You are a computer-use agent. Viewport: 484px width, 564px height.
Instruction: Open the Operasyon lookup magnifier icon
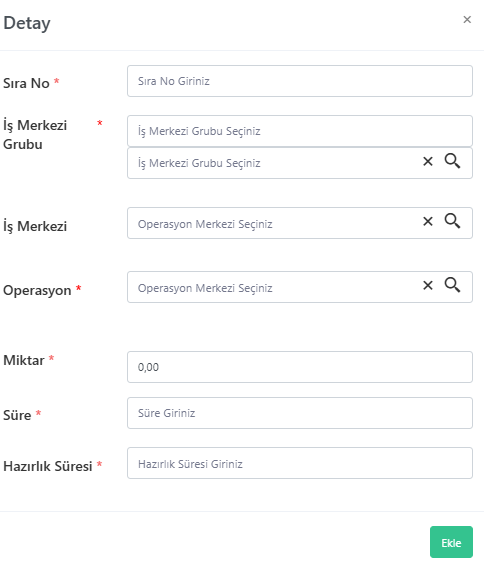pyautogui.click(x=452, y=285)
